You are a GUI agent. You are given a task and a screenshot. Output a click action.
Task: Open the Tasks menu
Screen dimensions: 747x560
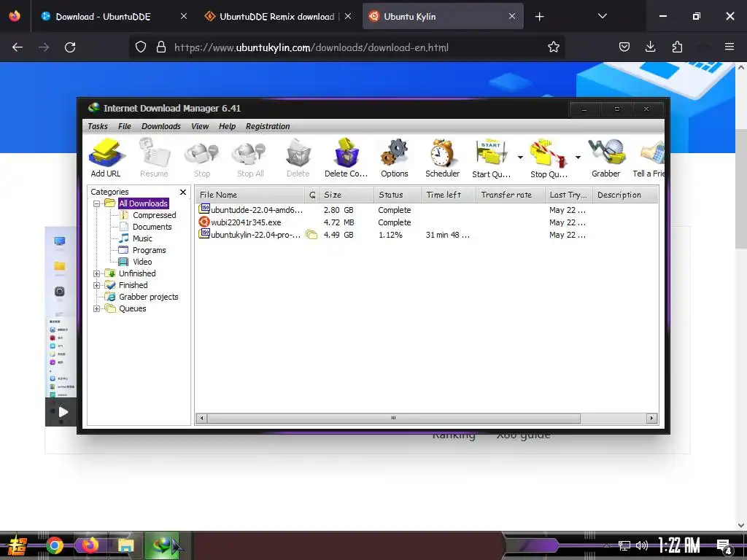point(98,126)
